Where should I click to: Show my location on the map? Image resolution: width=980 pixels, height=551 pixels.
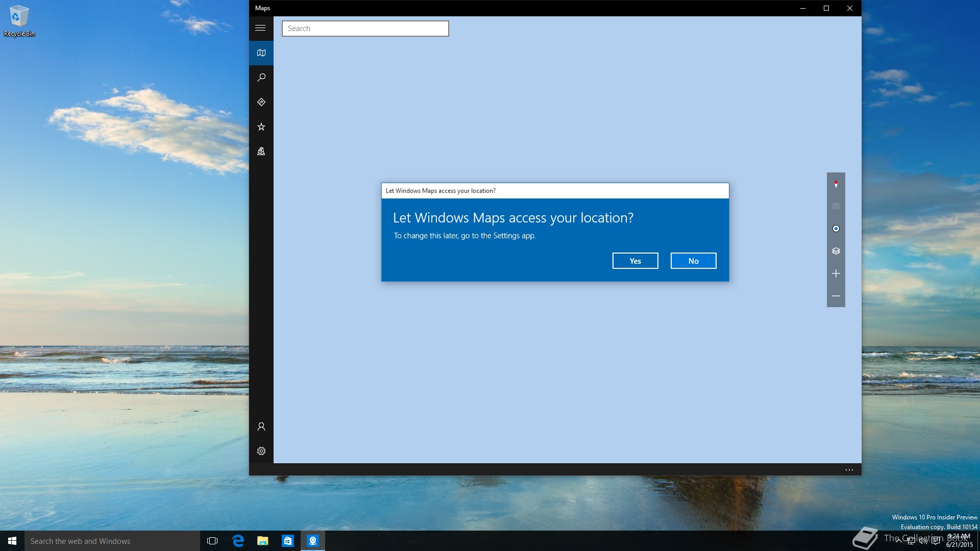(836, 229)
